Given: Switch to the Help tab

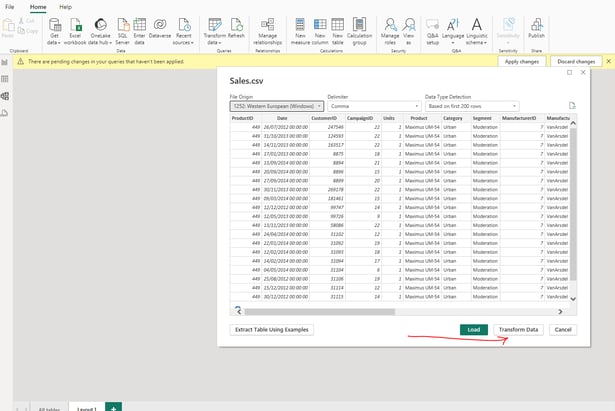Looking at the screenshot, I should 65,6.
